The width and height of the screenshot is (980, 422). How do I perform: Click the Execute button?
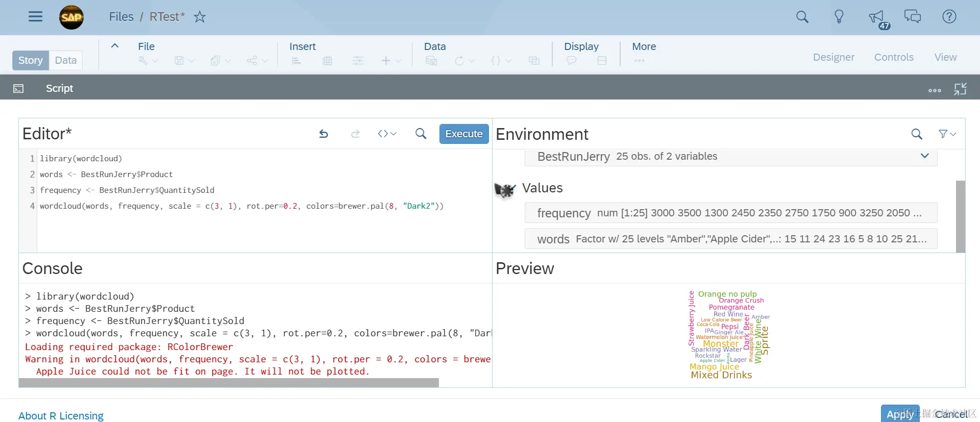click(464, 134)
